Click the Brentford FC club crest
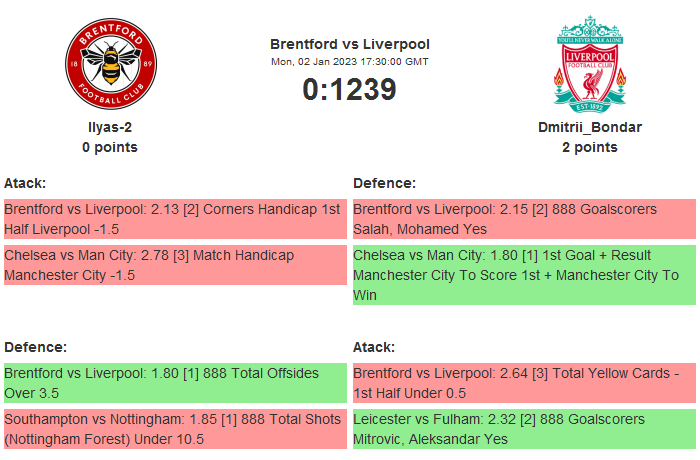This screenshot has width=700, height=460. (x=110, y=65)
